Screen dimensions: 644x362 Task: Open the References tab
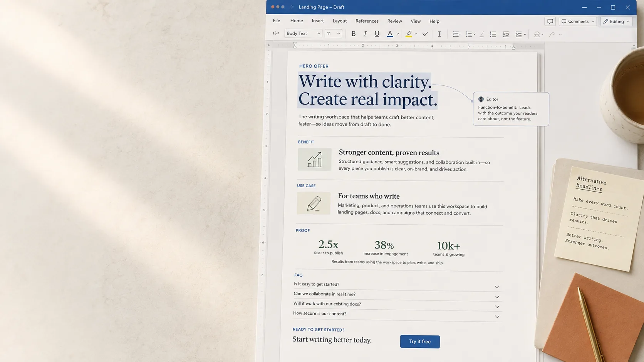point(367,21)
